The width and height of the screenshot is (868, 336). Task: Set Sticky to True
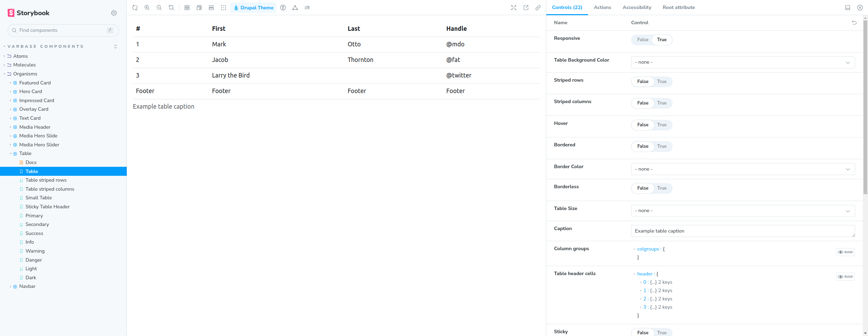662,333
